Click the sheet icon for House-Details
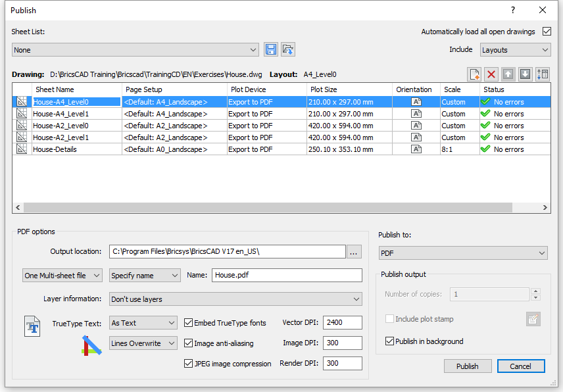Viewport: 563px width, 392px height. pyautogui.click(x=22, y=149)
